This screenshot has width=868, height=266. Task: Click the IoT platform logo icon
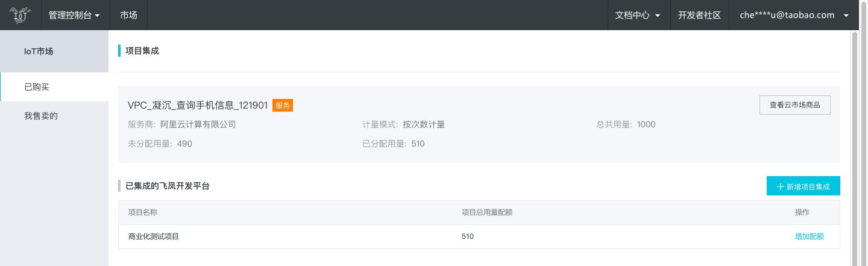(x=20, y=15)
